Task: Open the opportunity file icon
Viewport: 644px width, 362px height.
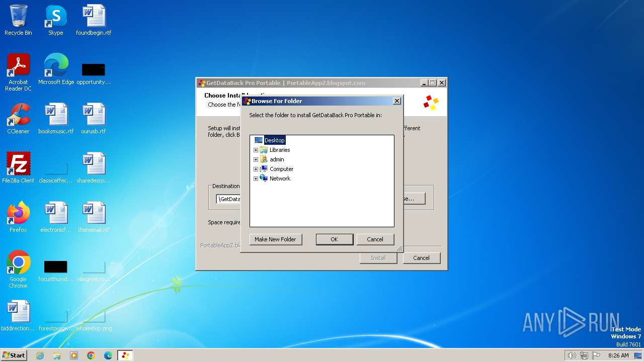Action: coord(94,73)
